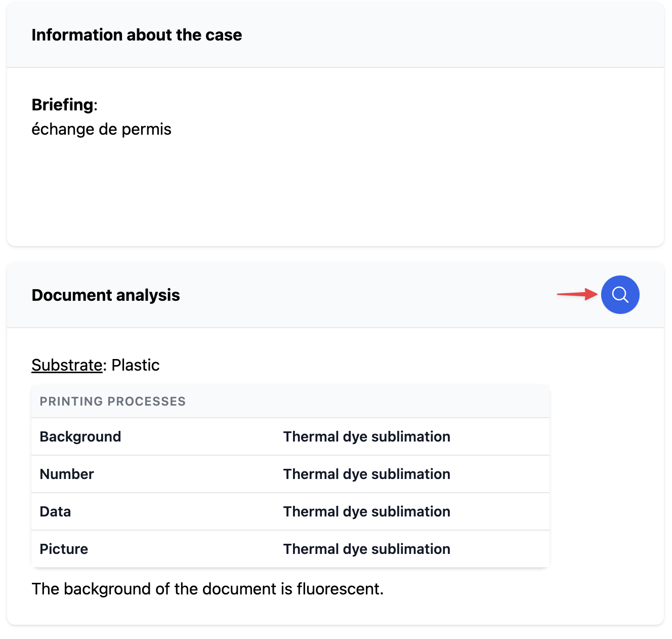This screenshot has height=639, width=672.
Task: Click the underlined Substrate link
Action: [67, 365]
